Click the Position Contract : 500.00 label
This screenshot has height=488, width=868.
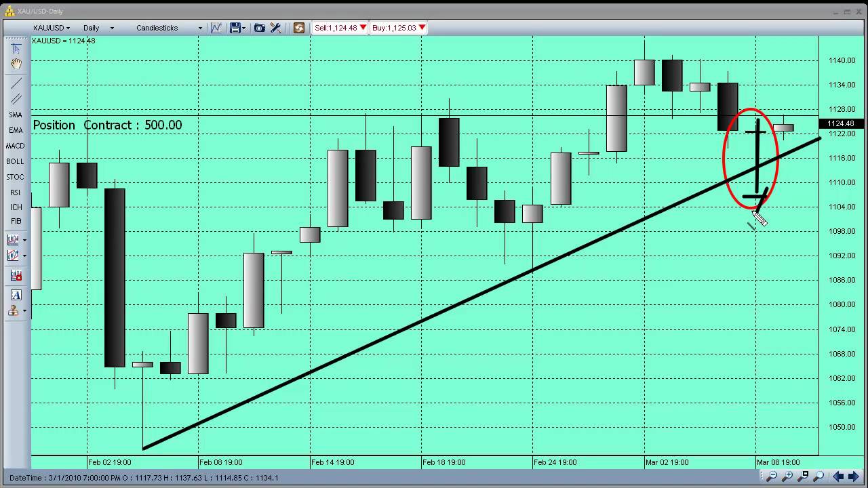click(107, 125)
